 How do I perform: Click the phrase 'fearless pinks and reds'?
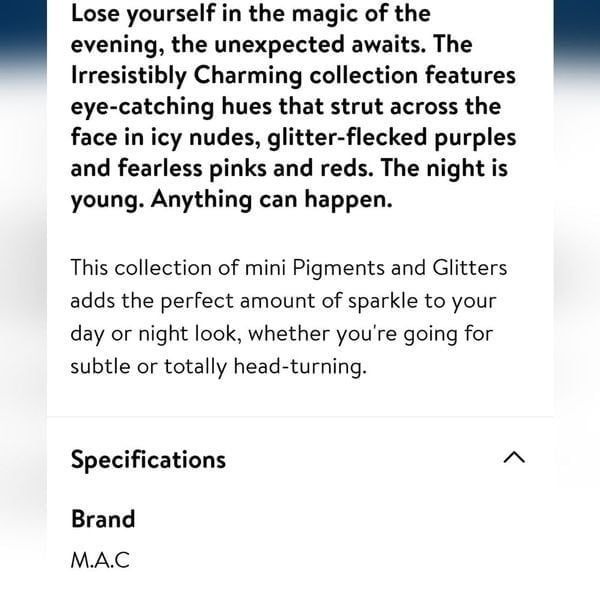tap(245, 168)
